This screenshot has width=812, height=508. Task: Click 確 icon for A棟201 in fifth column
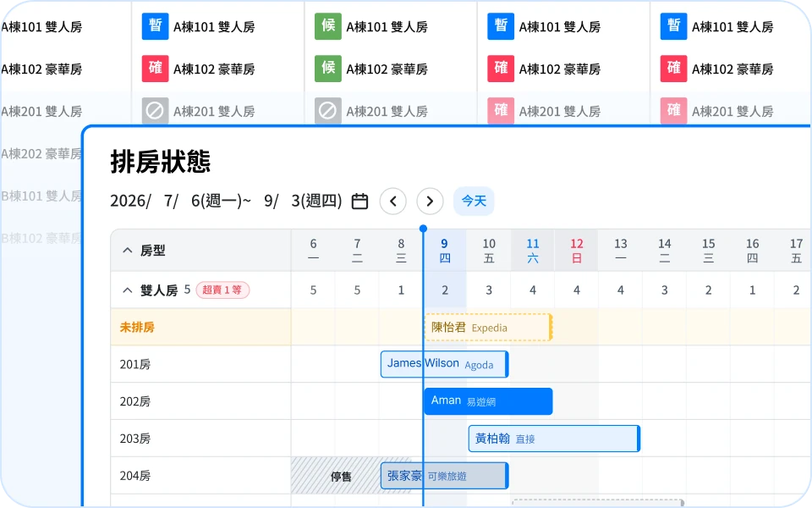(x=674, y=110)
